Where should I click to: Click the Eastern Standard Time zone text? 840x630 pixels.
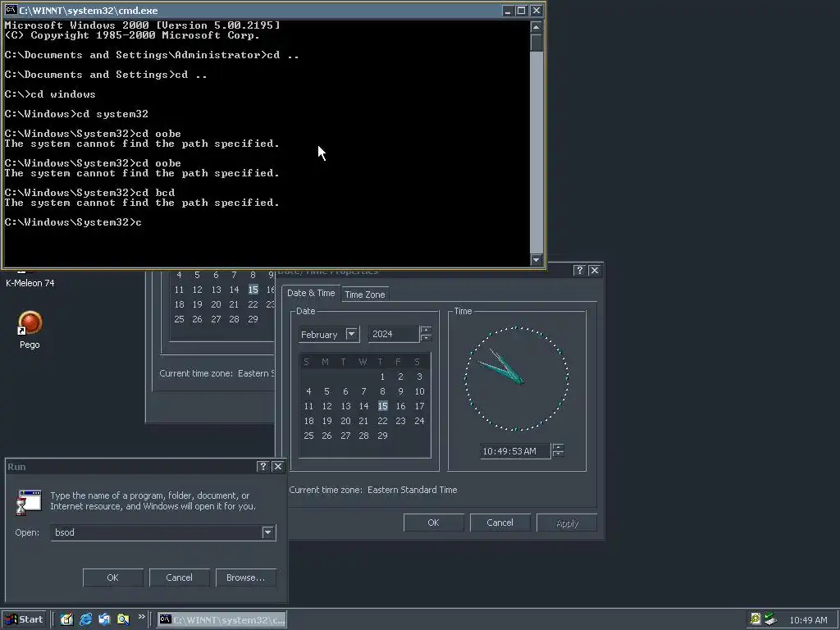(412, 490)
